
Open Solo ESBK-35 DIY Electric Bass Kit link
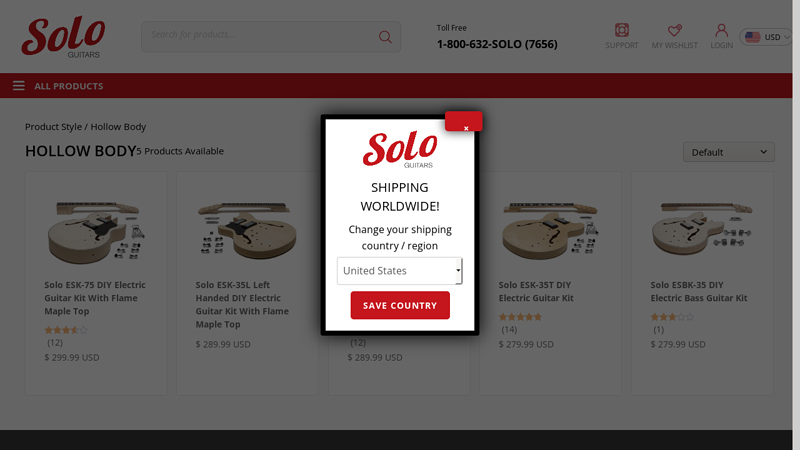point(698,291)
